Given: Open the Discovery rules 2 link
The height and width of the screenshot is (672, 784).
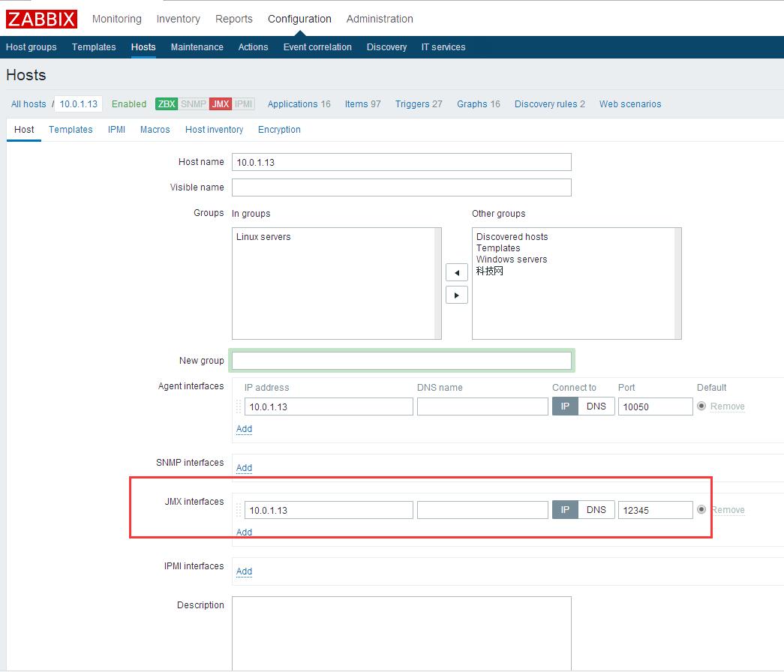Looking at the screenshot, I should [x=549, y=104].
